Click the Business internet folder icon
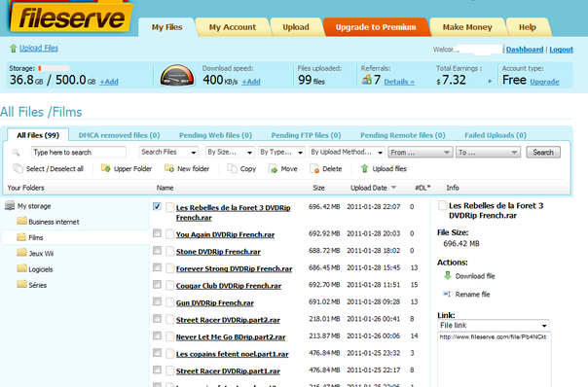Screen dimensions: 588x387 [21, 221]
